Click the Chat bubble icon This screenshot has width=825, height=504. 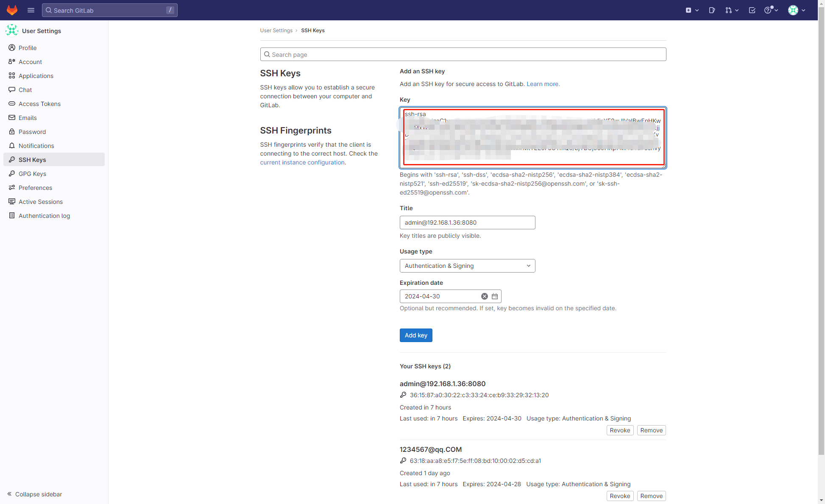coord(12,90)
